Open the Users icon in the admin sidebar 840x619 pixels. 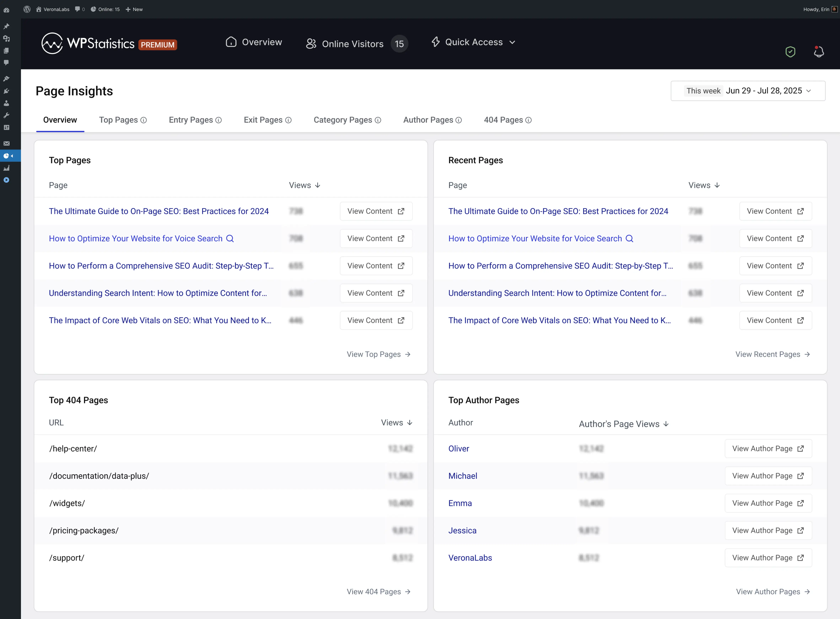(6, 103)
